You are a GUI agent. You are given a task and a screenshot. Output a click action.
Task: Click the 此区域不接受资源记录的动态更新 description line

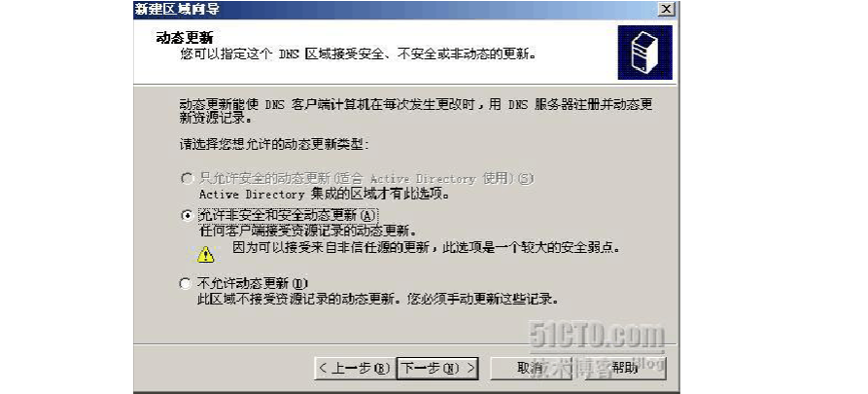(x=378, y=299)
